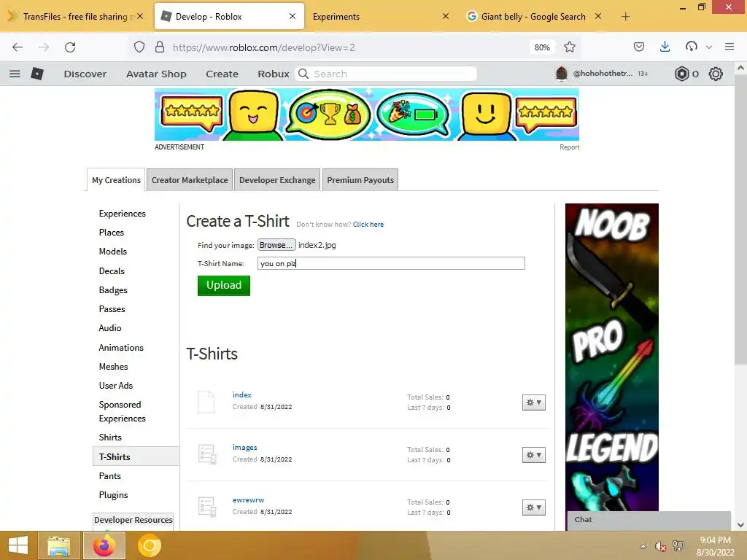Open the Creator Marketplace tab
747x560 pixels.
point(190,180)
